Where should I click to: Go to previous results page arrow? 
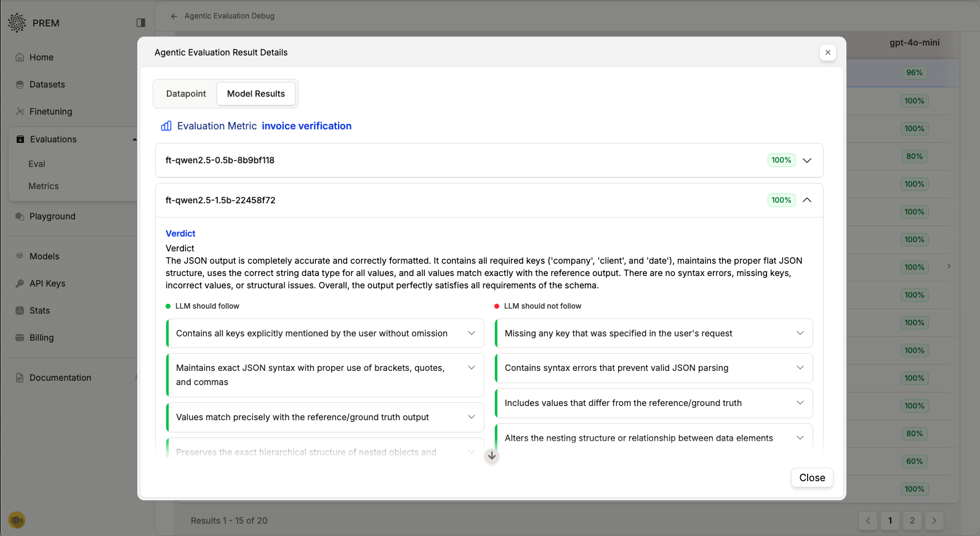pyautogui.click(x=868, y=521)
